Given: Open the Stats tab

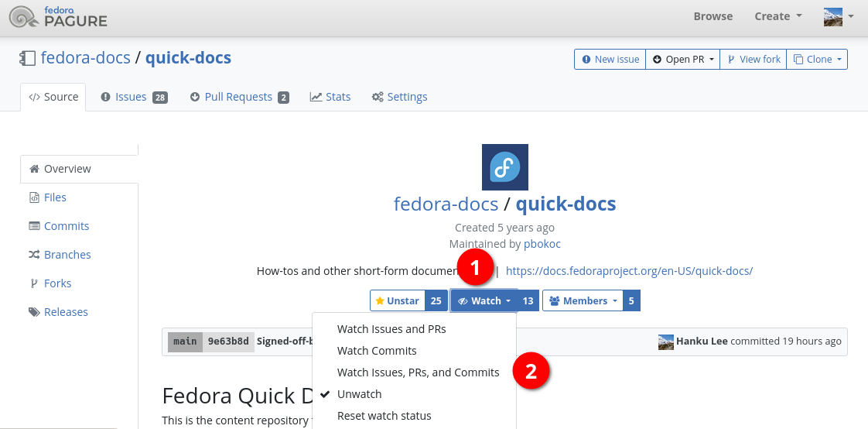Looking at the screenshot, I should click(x=330, y=97).
